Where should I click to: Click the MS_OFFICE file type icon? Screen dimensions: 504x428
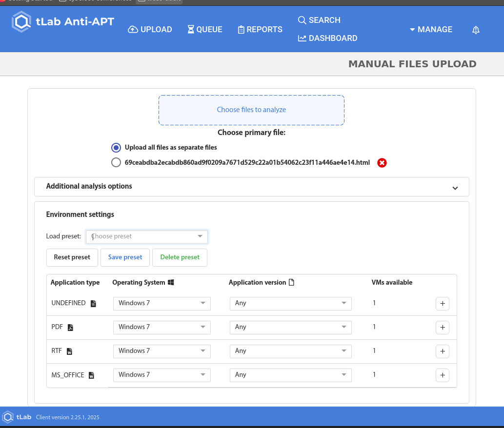92,375
